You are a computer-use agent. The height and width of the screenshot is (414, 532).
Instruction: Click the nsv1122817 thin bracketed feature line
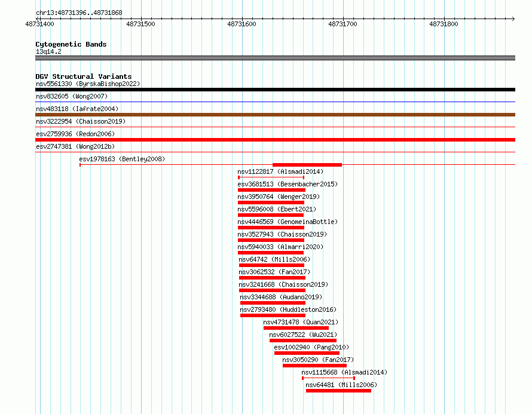(271, 177)
